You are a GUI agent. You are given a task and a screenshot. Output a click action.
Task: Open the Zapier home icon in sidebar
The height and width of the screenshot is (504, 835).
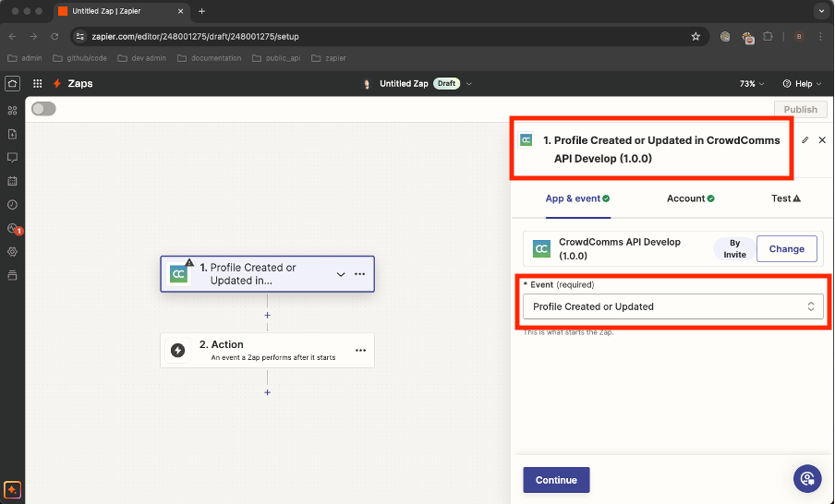point(12,84)
